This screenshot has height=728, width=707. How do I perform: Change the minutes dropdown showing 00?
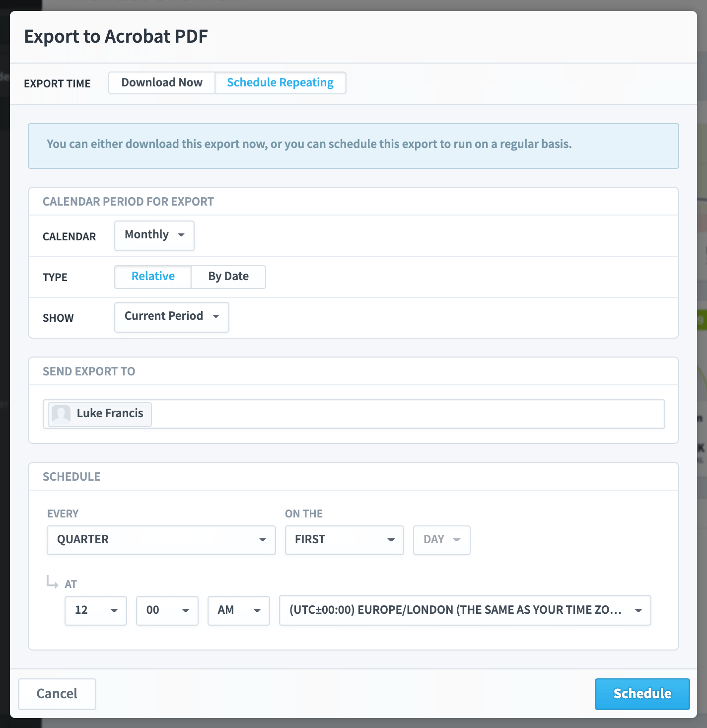pos(167,610)
